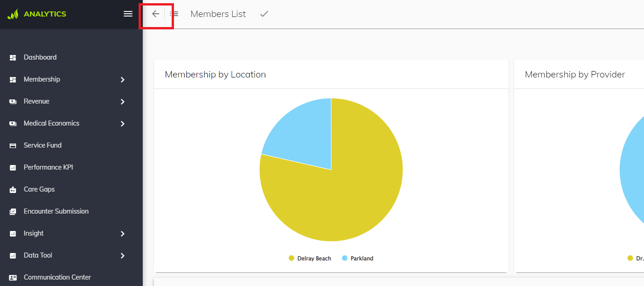The height and width of the screenshot is (286, 644).
Task: Click the Medical Economics money icon
Action: pos(13,123)
